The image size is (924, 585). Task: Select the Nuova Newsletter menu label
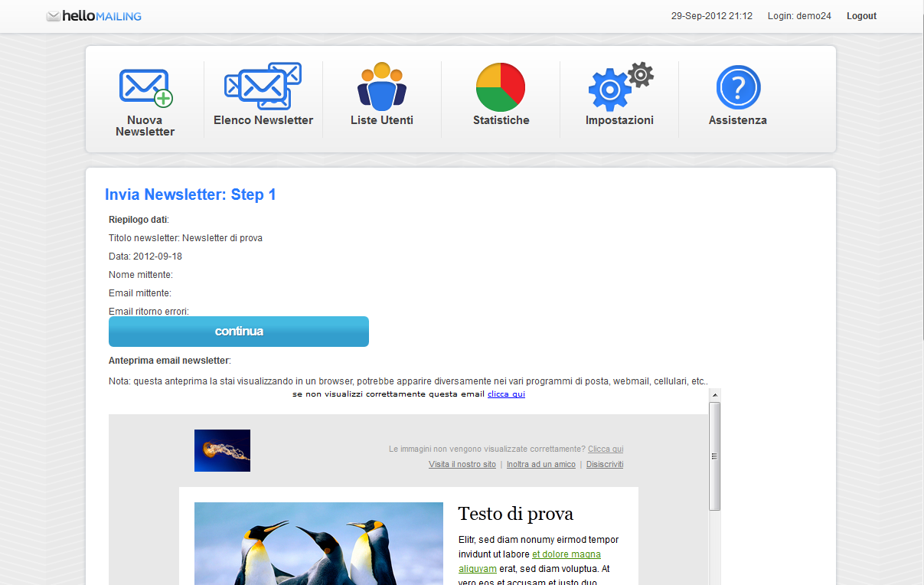point(145,126)
